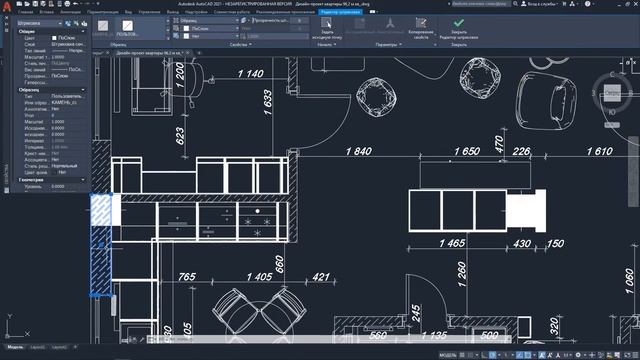The width and height of the screenshot is (640, 360).
Task: Click the Сверху face of the ViewCube
Action: 612,93
